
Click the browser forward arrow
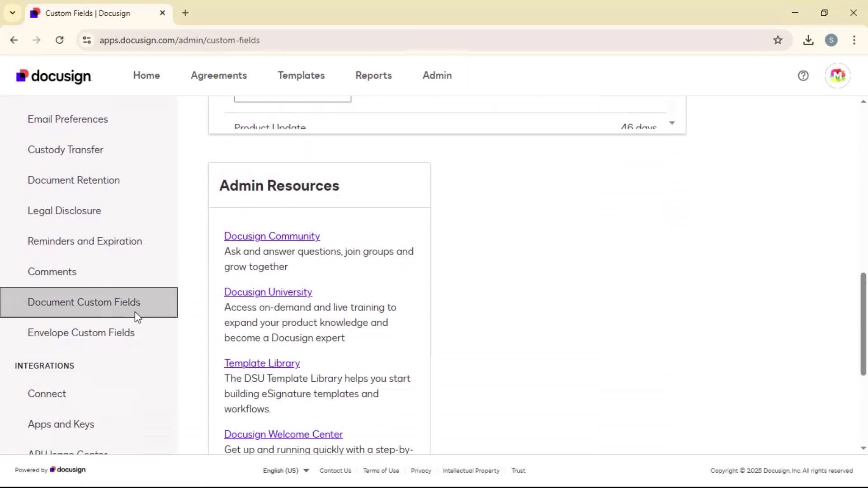pos(37,40)
